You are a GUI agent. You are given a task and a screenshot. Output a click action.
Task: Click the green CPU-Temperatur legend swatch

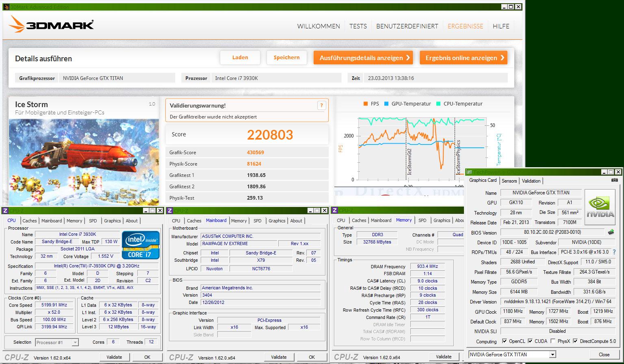438,104
